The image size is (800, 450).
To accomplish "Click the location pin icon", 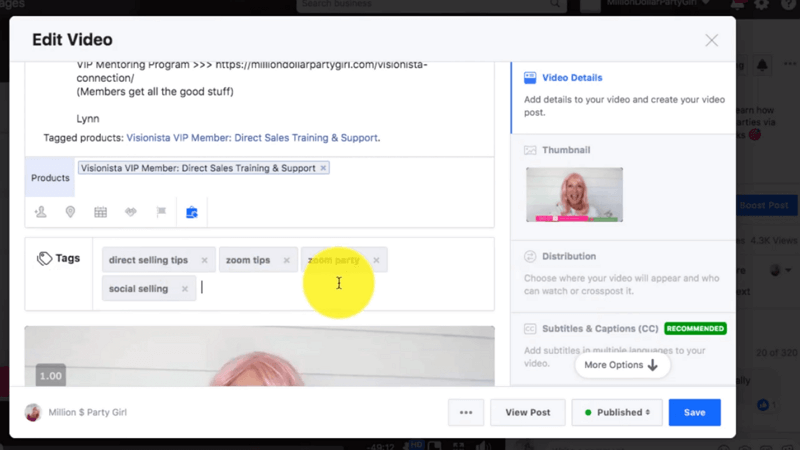I will coord(70,212).
